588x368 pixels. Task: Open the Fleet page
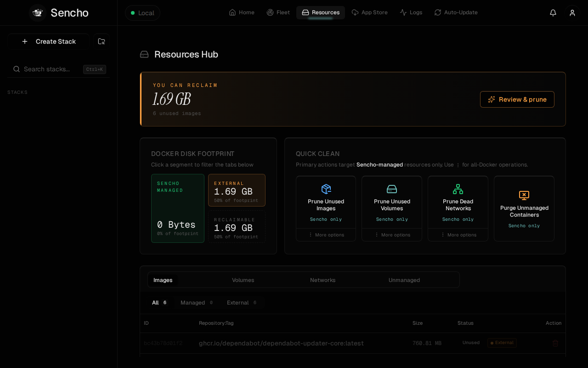coord(278,12)
